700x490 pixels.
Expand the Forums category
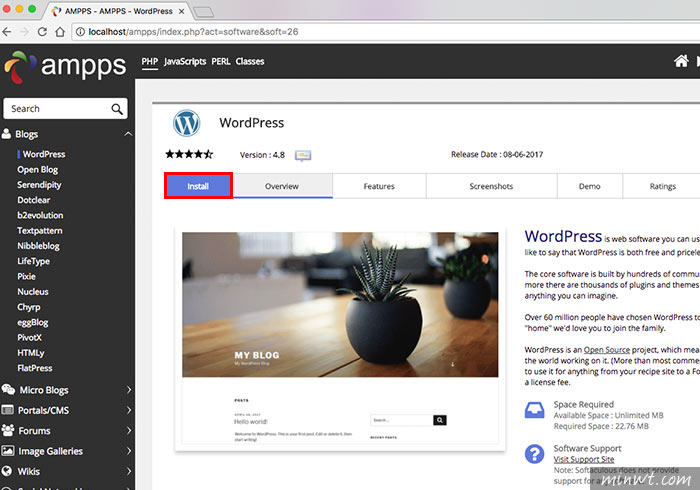coord(129,430)
